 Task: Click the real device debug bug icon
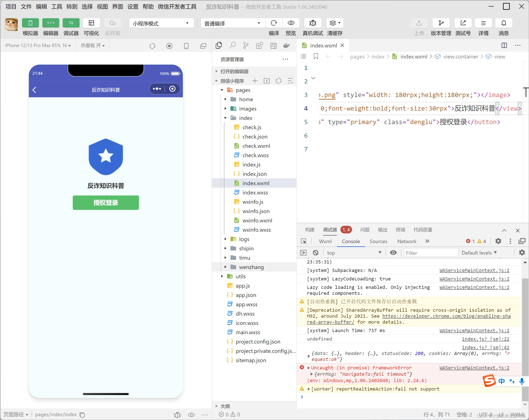click(313, 23)
